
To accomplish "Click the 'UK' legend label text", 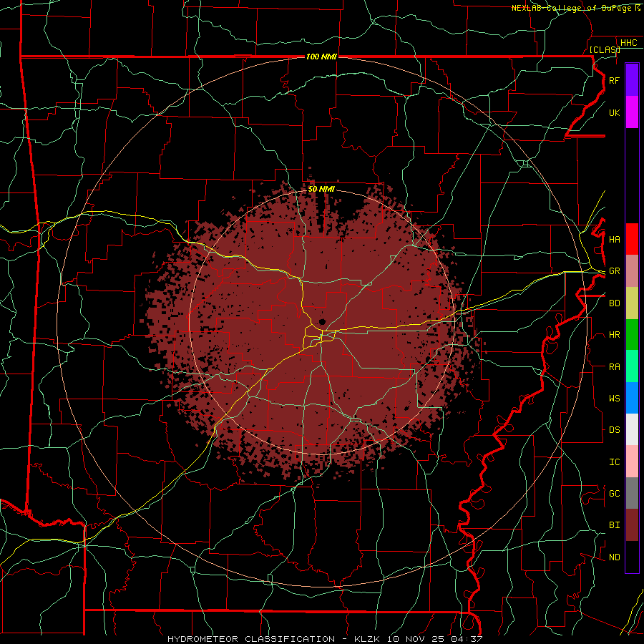I will (x=614, y=112).
